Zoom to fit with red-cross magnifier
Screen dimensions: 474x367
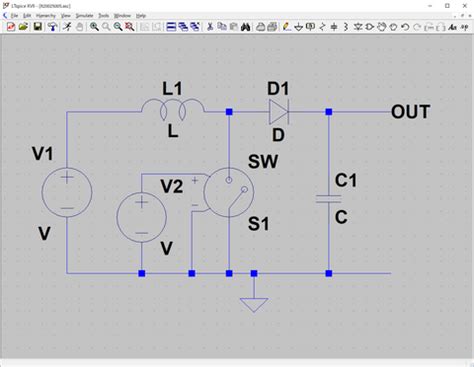pyautogui.click(x=130, y=27)
